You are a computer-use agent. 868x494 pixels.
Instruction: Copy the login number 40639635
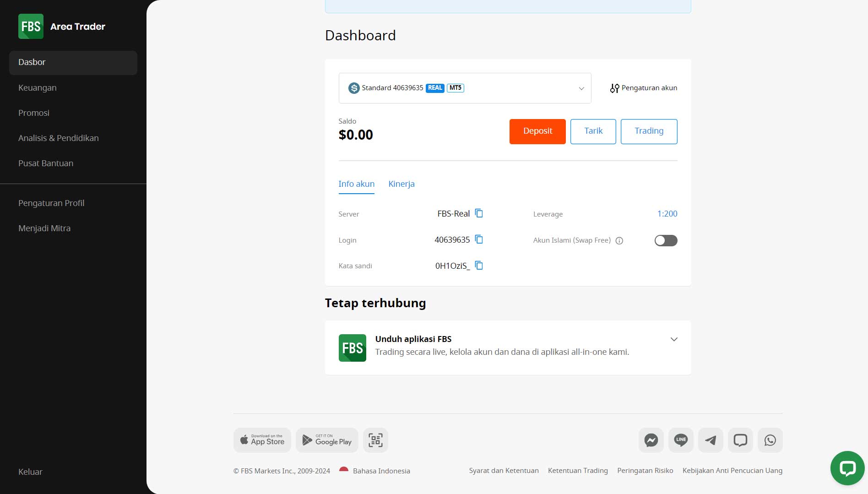click(x=479, y=239)
